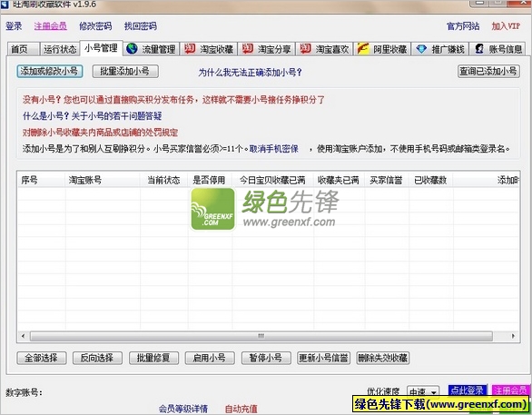Click the magenta 注册会员 button at bottom
The width and height of the screenshot is (532, 415).
[510, 390]
